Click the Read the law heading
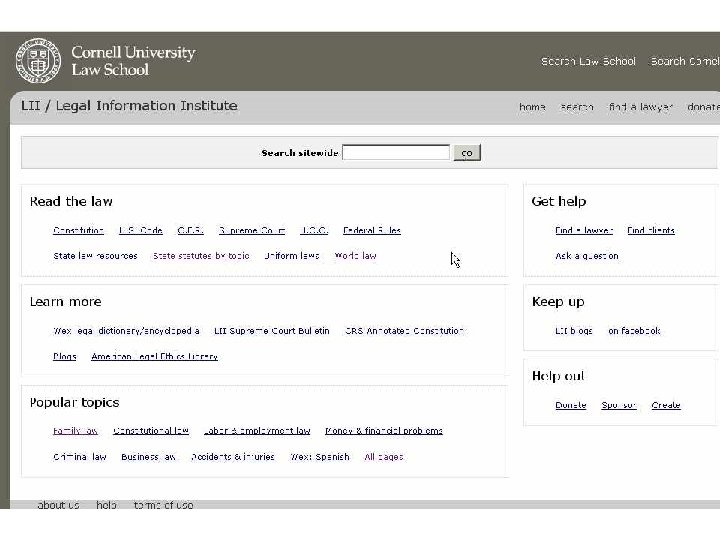This screenshot has width=720, height=540. point(71,201)
